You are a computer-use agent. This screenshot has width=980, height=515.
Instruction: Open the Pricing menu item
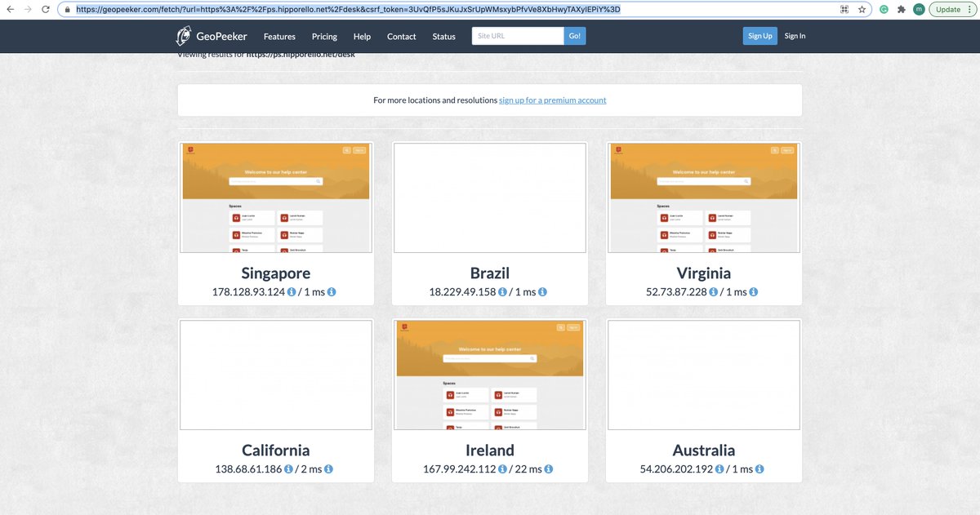[324, 36]
